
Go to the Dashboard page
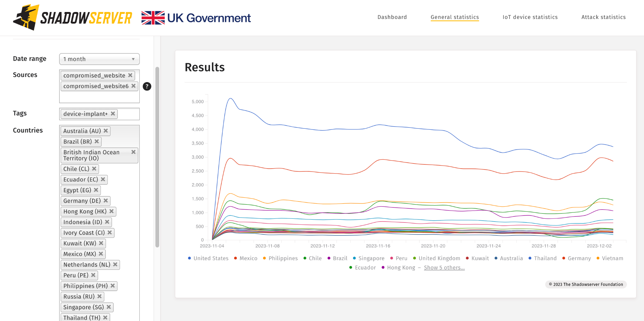[392, 17]
